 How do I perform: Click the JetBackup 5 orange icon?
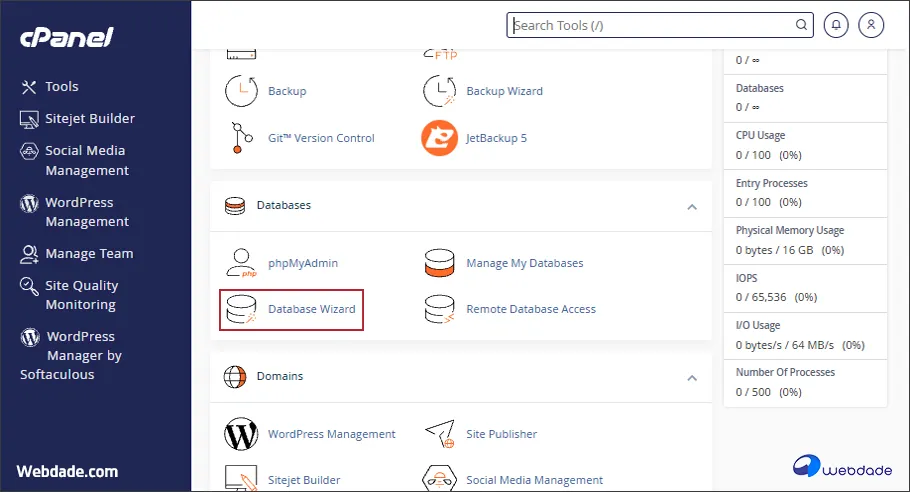pos(439,138)
